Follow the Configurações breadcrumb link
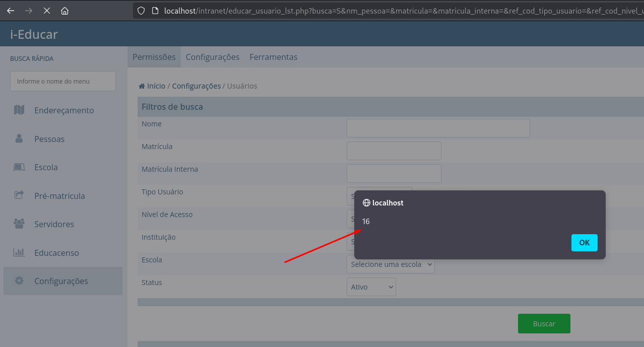644x347 pixels. [x=196, y=86]
